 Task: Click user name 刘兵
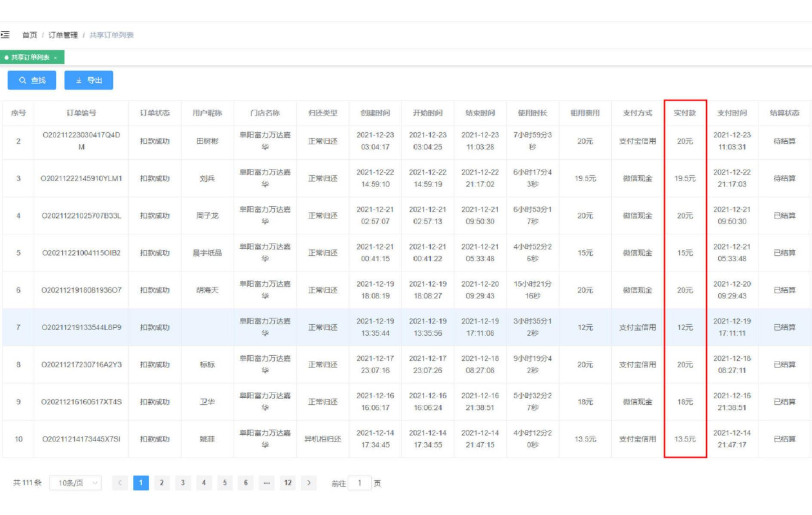pos(207,179)
